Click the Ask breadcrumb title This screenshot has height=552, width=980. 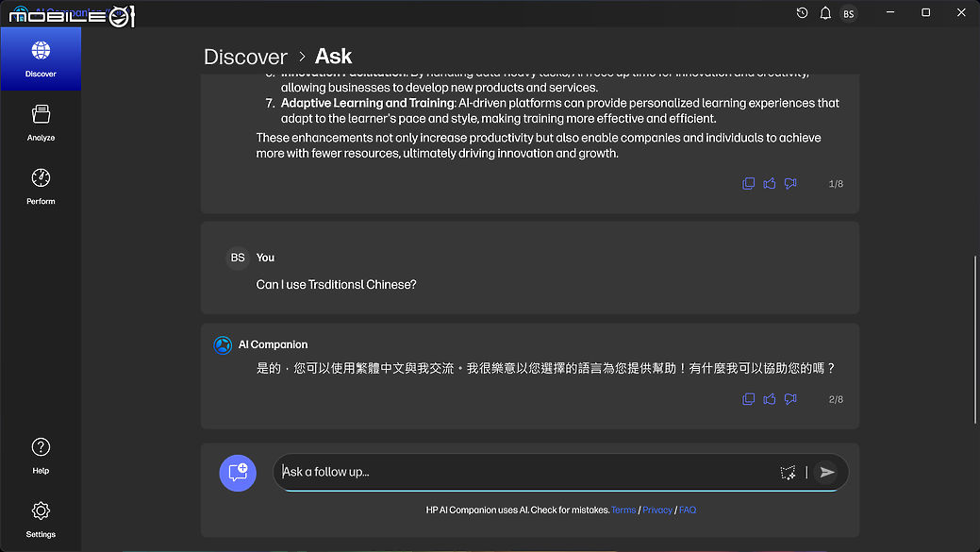click(333, 57)
